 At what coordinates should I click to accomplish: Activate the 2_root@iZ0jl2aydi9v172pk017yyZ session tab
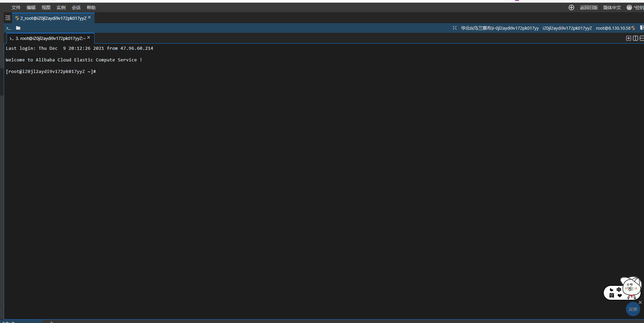(52, 18)
